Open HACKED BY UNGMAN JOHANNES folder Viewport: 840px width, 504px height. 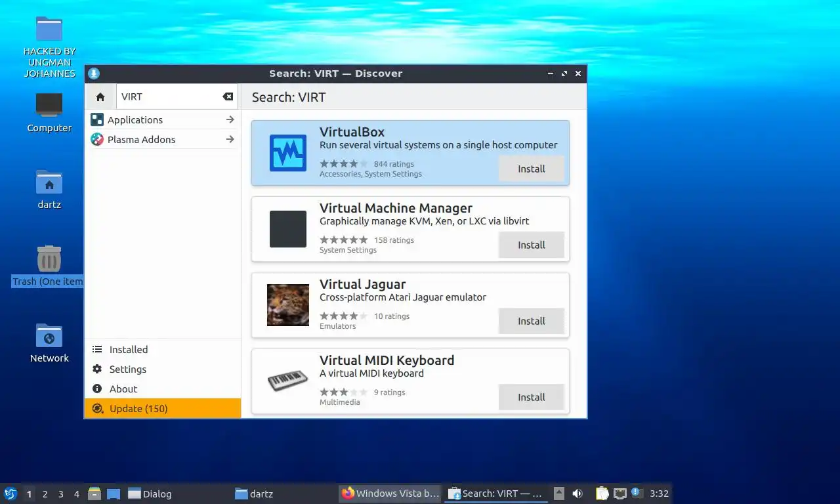click(49, 46)
